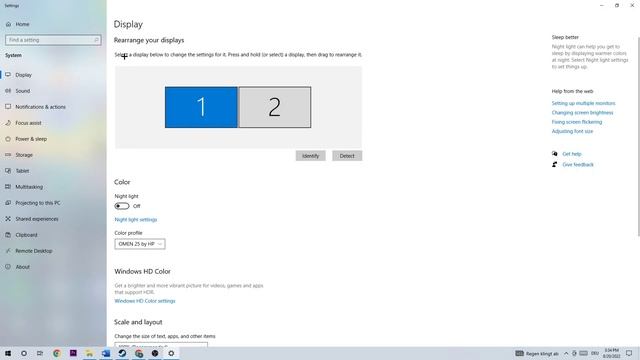
Task: Open the black circular app on taskbar
Action: [155, 353]
